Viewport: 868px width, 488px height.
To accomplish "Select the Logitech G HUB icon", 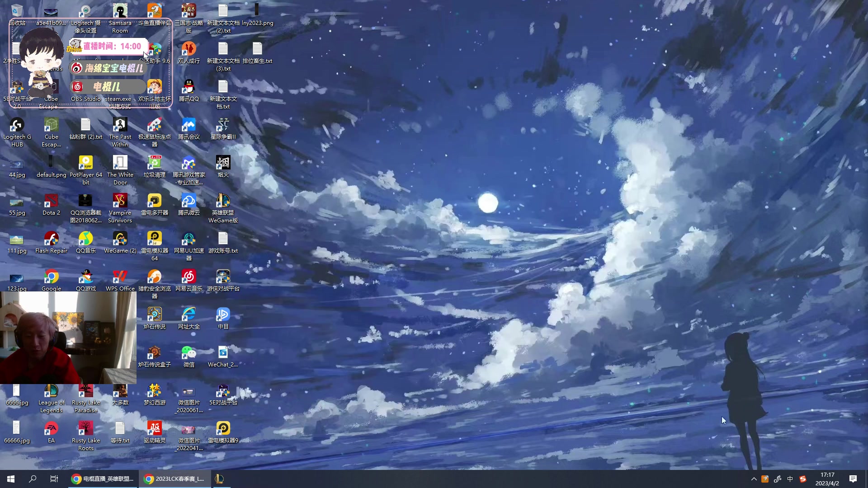I will pos(17,132).
